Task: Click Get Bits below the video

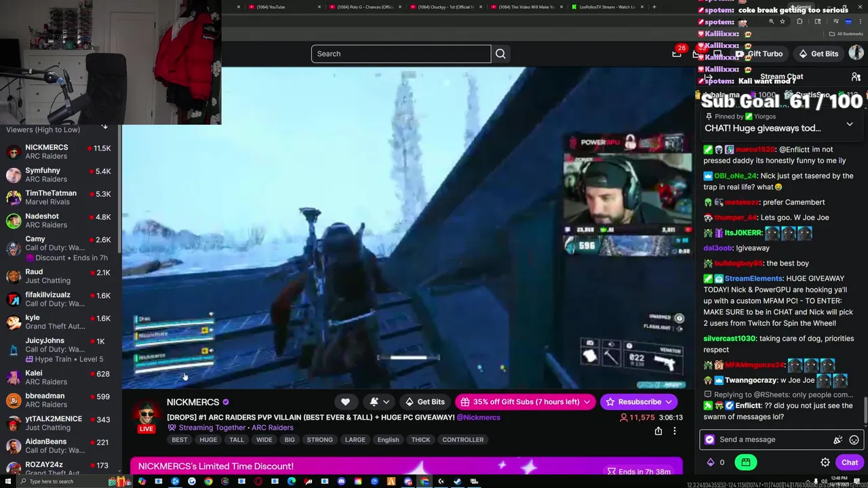Action: pos(425,402)
